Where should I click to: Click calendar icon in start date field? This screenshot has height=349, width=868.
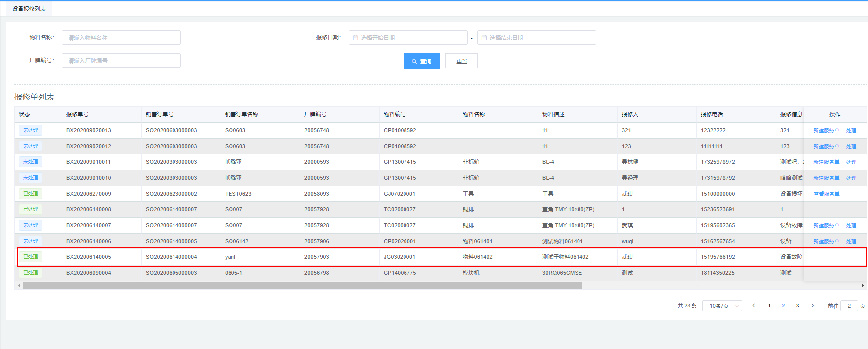point(355,38)
